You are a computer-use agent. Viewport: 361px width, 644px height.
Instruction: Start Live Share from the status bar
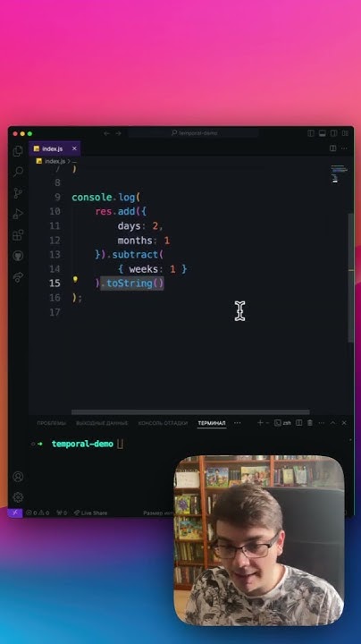[x=90, y=513]
